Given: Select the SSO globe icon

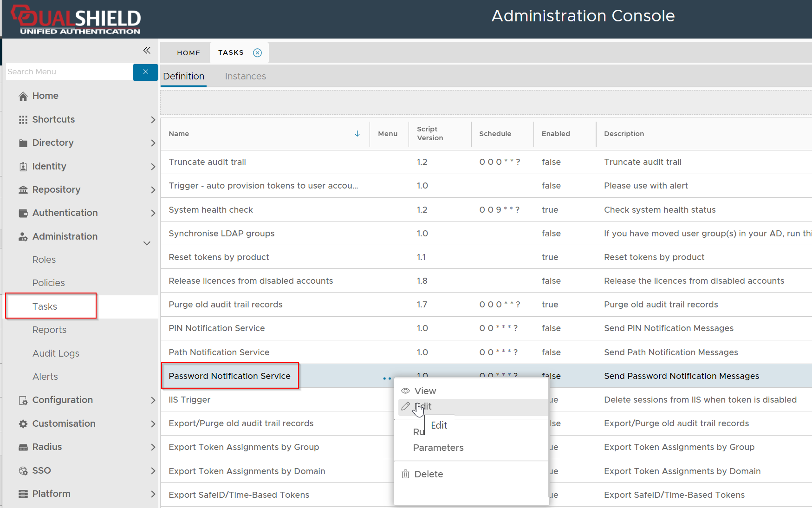Looking at the screenshot, I should 23,470.
